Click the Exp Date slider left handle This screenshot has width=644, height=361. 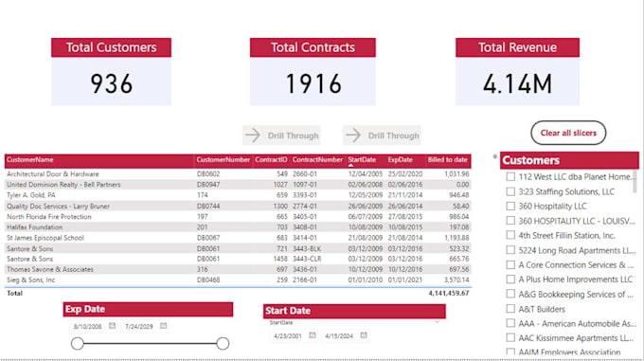78,343
